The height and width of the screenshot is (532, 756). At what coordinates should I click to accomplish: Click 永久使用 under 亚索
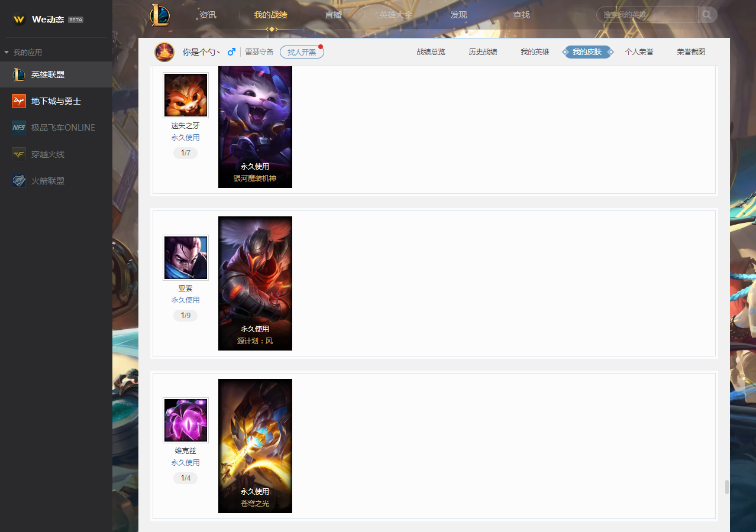tap(186, 300)
